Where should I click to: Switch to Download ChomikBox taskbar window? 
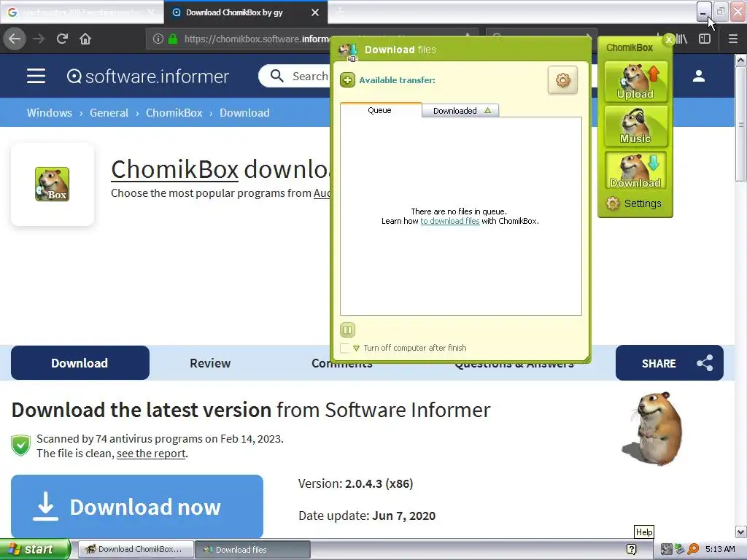136,550
